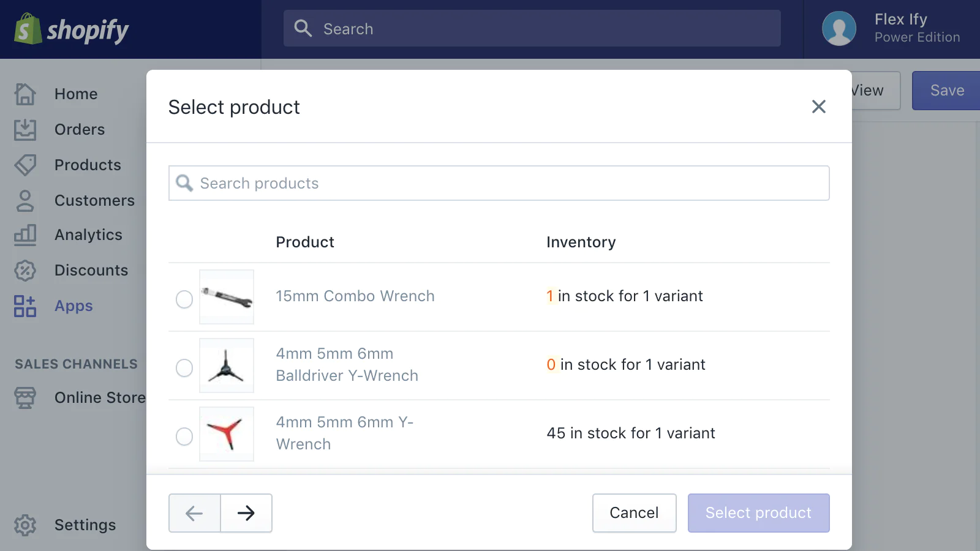Close the Select product dialog
This screenshot has width=980, height=551.
coord(819,107)
